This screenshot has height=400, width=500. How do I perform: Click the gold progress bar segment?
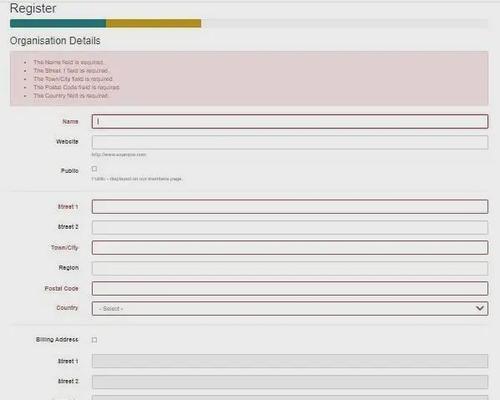tap(154, 23)
